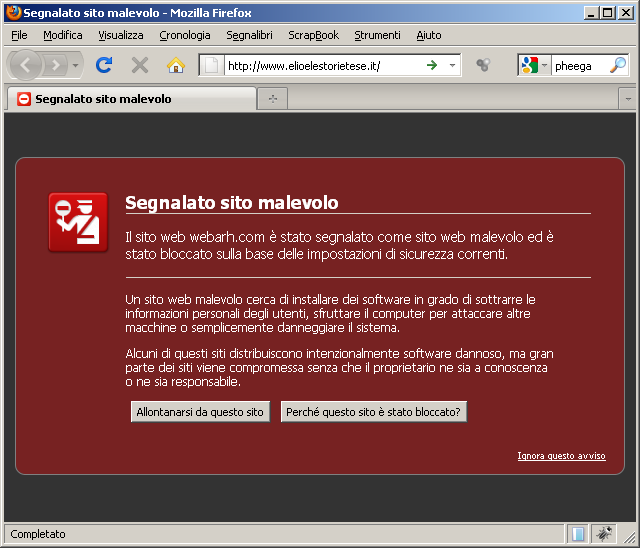The height and width of the screenshot is (548, 640).
Task: Click the toolbar icon beside the address bar
Action: pyautogui.click(x=483, y=65)
